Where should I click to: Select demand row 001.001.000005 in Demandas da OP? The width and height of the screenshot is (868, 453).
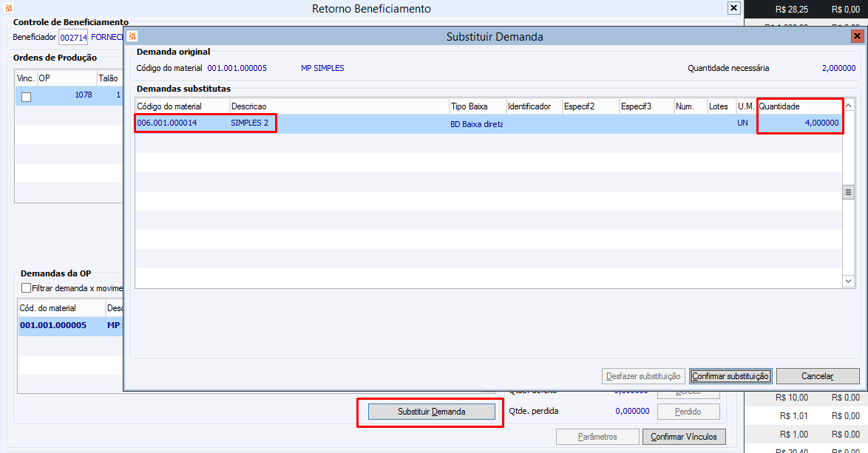70,325
